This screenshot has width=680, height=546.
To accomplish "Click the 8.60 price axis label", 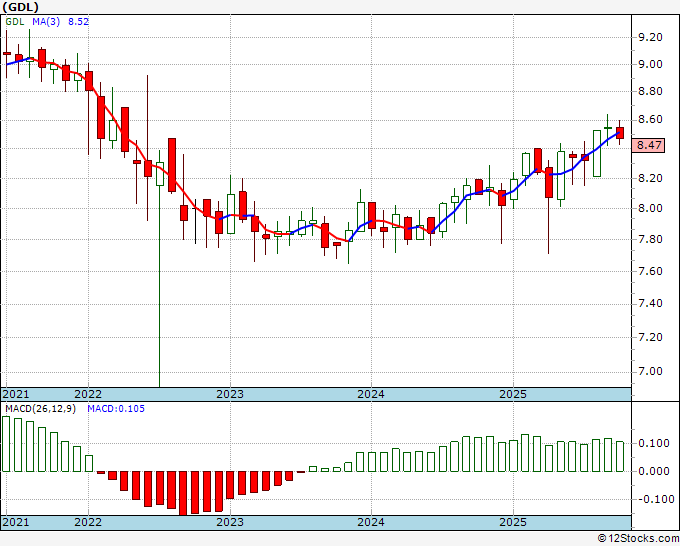I will coord(650,120).
